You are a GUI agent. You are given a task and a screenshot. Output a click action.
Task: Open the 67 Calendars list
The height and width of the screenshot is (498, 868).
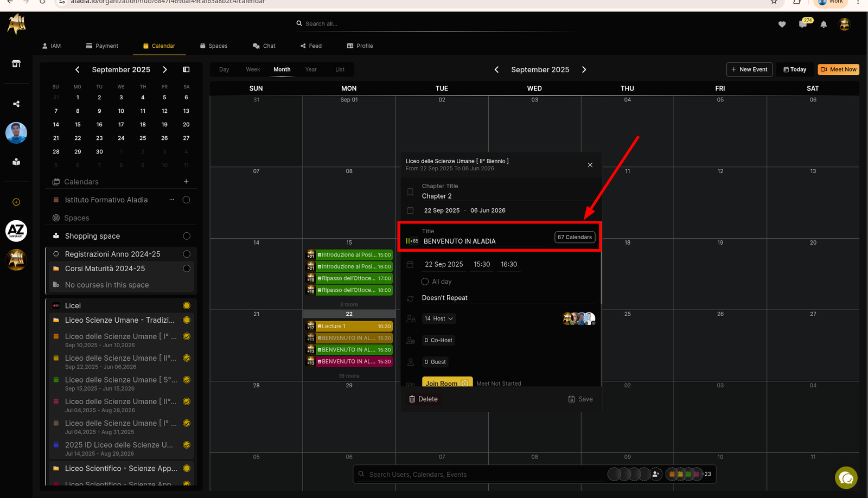(x=575, y=237)
